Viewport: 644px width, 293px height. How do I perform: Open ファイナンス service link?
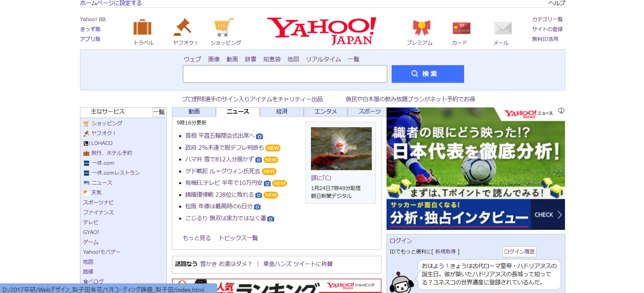coord(98,213)
